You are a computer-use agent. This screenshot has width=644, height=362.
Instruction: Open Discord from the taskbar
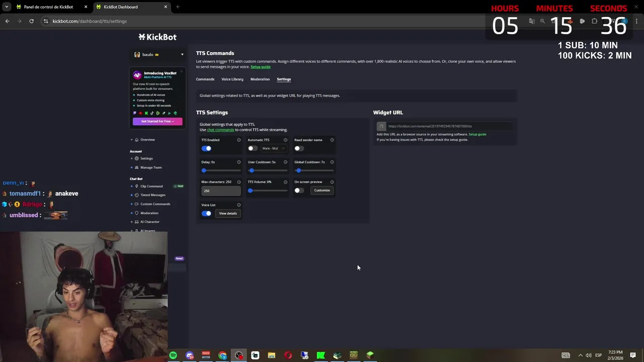click(190, 355)
